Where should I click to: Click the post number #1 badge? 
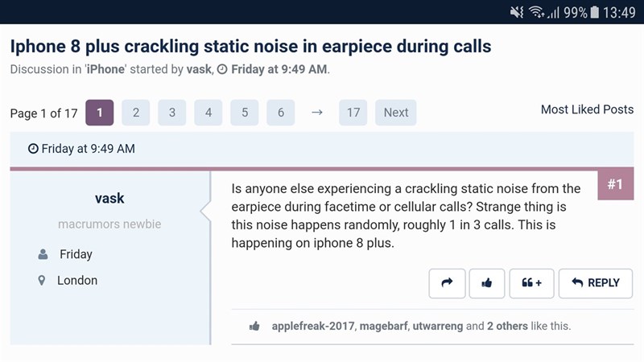tap(615, 185)
